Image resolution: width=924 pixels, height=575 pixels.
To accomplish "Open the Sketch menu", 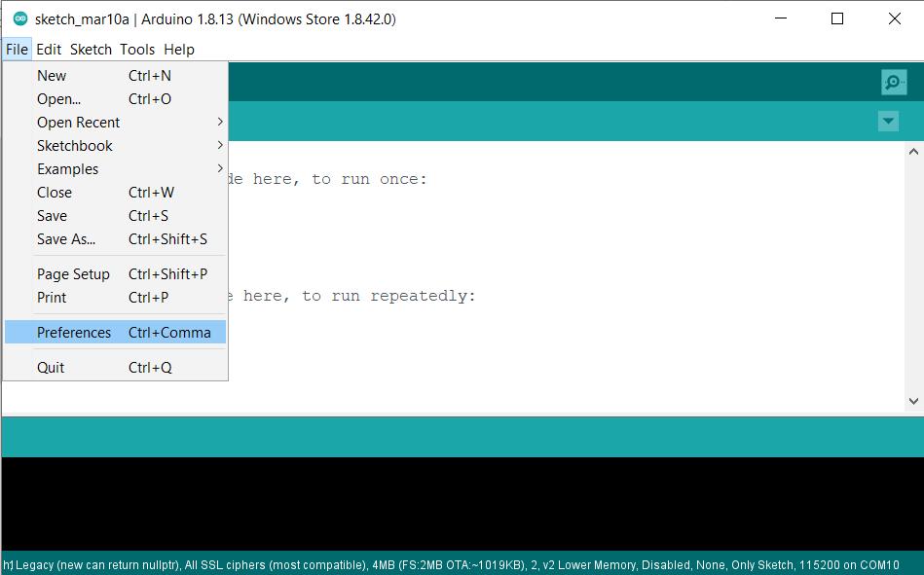I will pos(91,50).
